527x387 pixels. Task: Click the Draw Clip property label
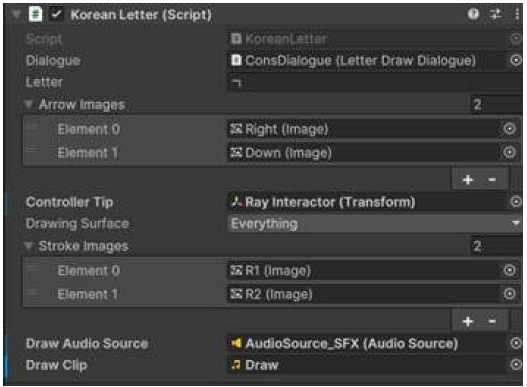point(56,365)
